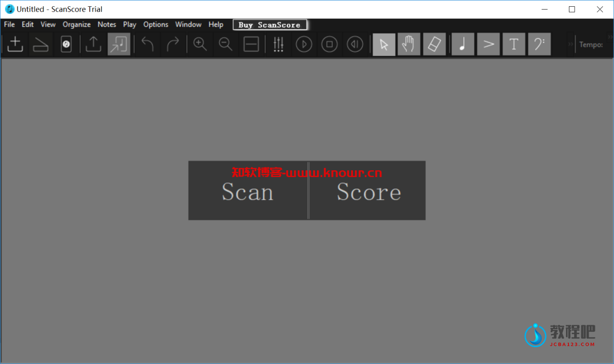Click the Import from file icon

15,44
